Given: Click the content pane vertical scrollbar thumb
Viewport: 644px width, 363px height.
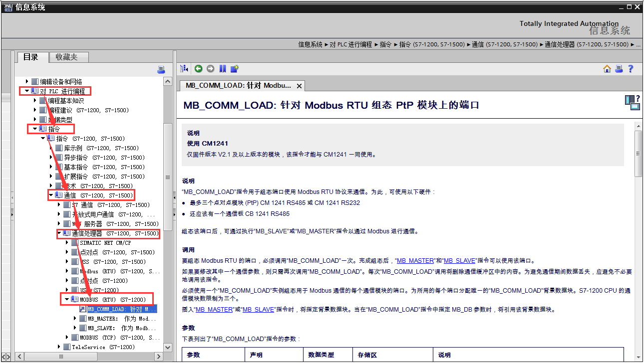Looking at the screenshot, I should [638, 154].
